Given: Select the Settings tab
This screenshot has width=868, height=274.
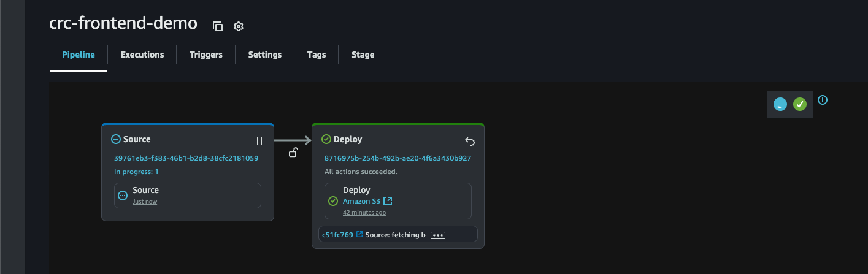Looking at the screenshot, I should [x=265, y=55].
